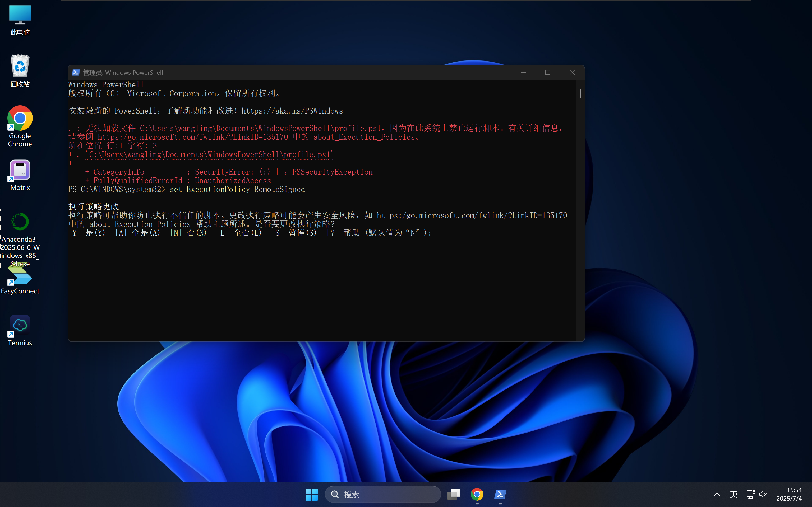Click the PowerShell icon in title bar
The image size is (812, 507).
click(x=76, y=72)
